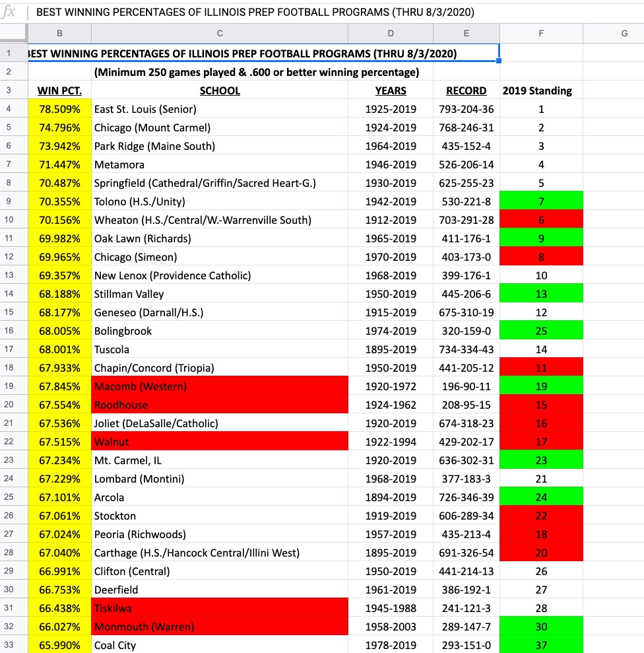
Task: Select red Roodhouse cell
Action: 220,404
